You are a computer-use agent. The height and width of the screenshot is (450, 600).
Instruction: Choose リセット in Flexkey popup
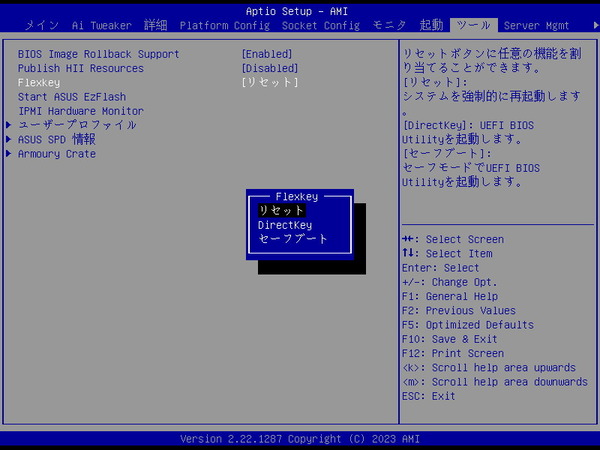tap(281, 211)
